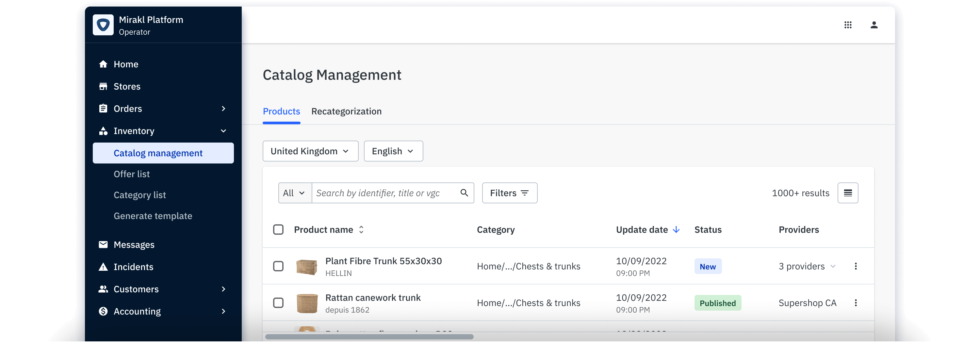Image resolution: width=980 pixels, height=342 pixels.
Task: Open the United Kingdom country dropdown
Action: 310,151
